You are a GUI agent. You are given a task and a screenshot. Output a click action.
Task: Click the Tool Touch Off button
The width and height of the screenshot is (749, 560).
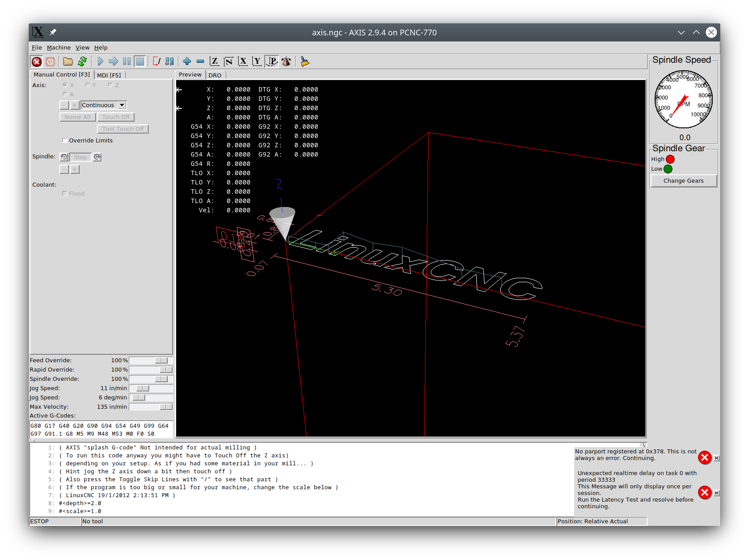point(123,129)
